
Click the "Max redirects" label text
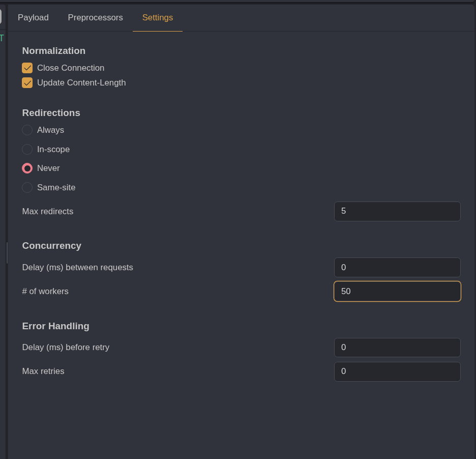coord(48,212)
